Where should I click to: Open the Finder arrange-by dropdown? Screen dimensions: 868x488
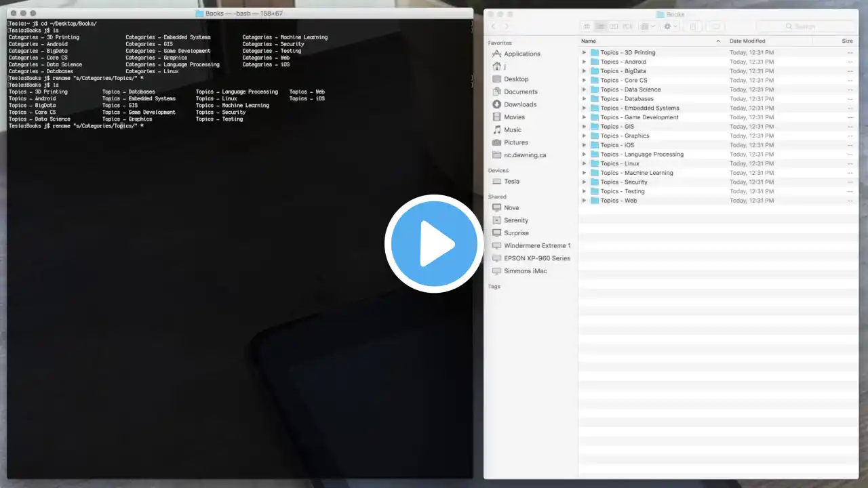click(x=648, y=26)
